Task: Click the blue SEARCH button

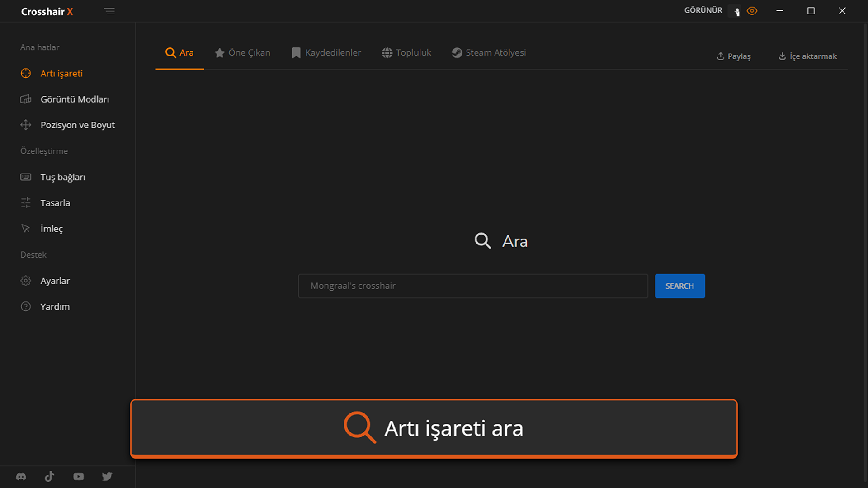Action: pos(680,286)
